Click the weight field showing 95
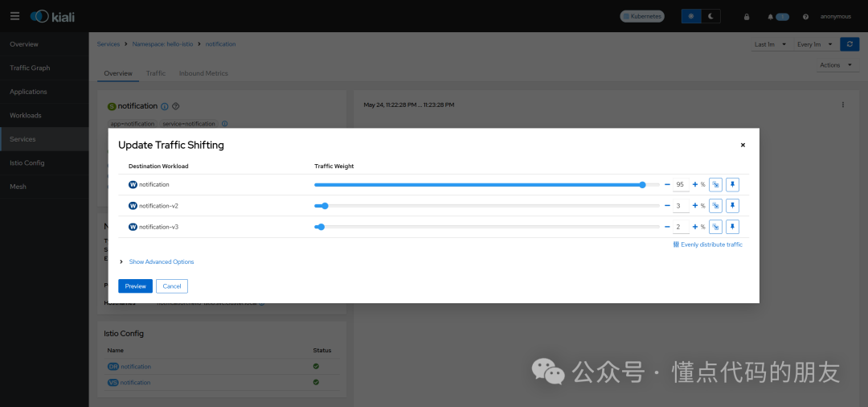Screen dimensions: 868x407 pyautogui.click(x=681, y=184)
